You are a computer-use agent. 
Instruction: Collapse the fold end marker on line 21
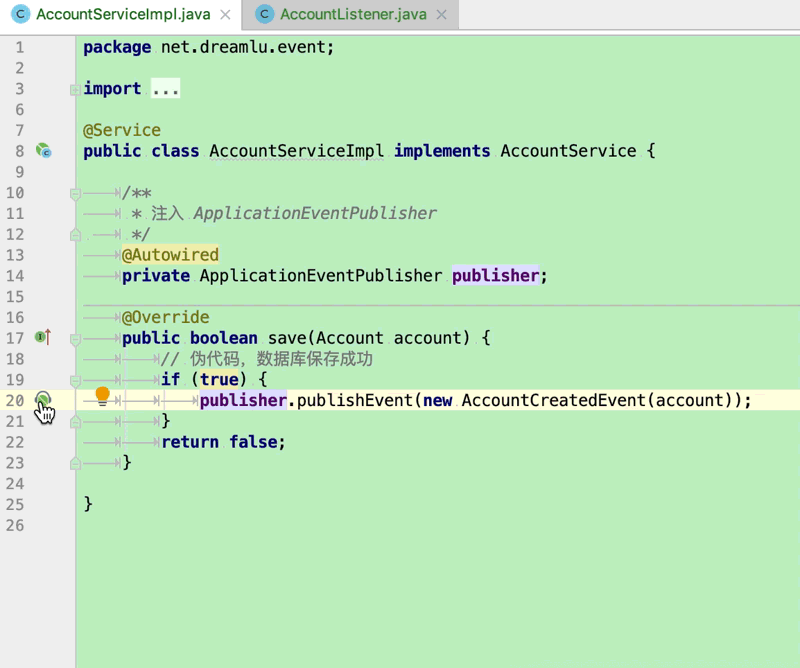click(75, 422)
